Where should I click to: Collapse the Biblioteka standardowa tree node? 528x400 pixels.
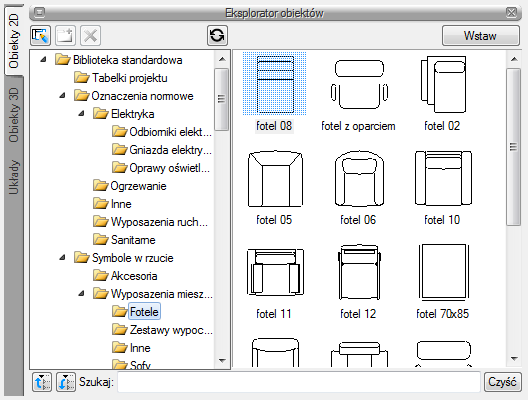pos(43,60)
